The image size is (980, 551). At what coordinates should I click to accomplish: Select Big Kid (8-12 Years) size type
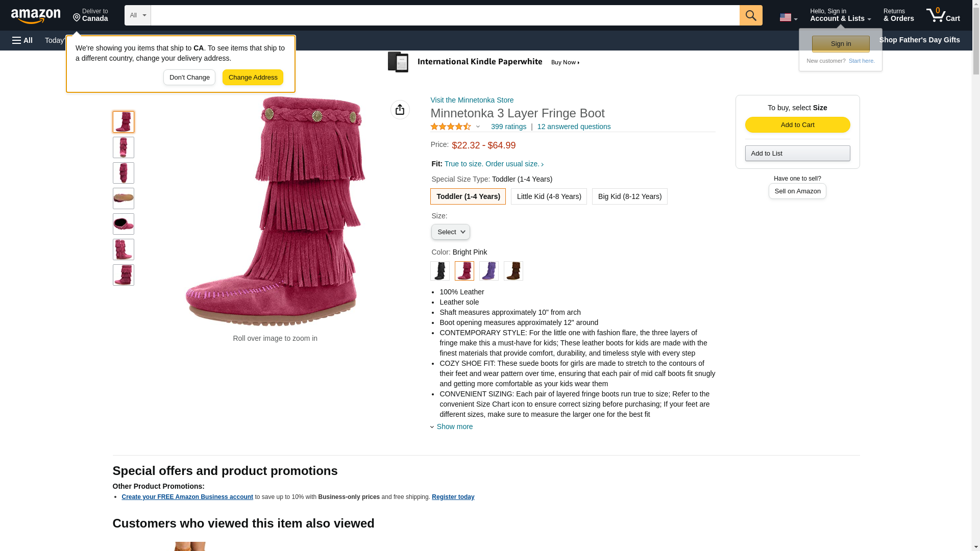tap(629, 196)
